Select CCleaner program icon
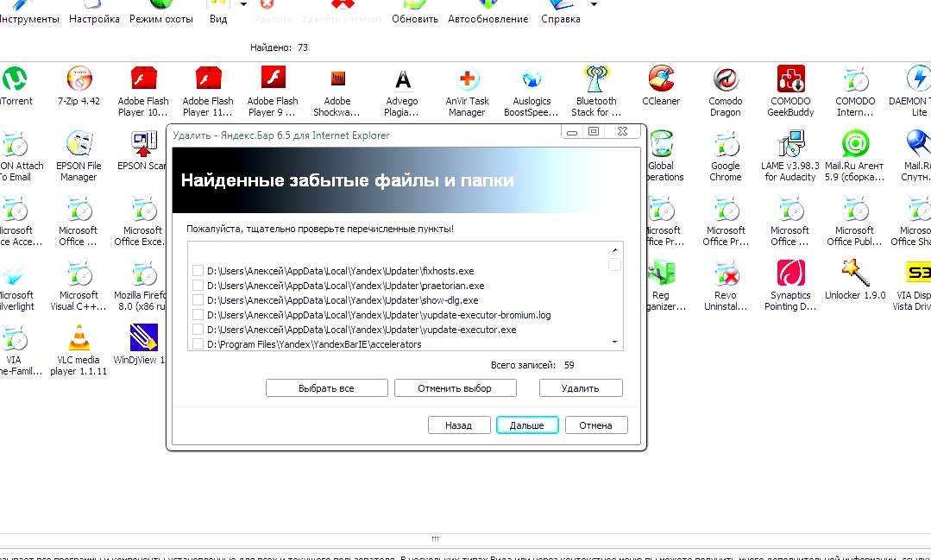Image resolution: width=931 pixels, height=560 pixels. 661,79
